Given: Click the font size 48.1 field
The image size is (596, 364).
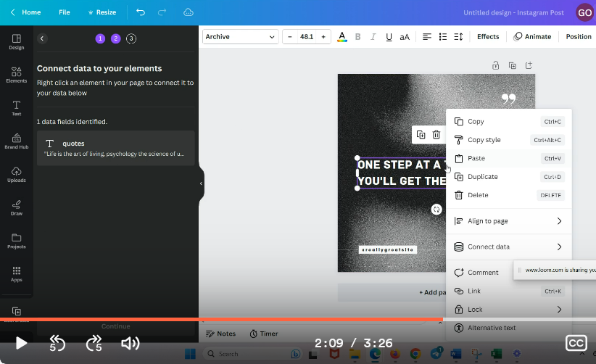Looking at the screenshot, I should tap(307, 36).
